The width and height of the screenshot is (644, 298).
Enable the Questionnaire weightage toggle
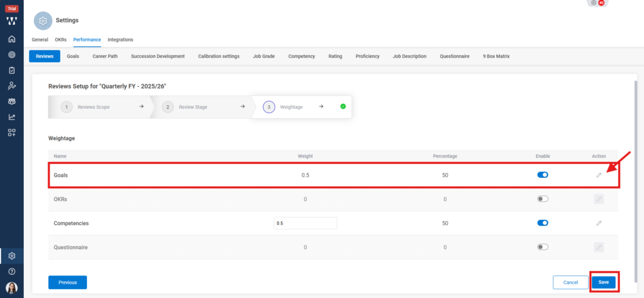pyautogui.click(x=542, y=247)
